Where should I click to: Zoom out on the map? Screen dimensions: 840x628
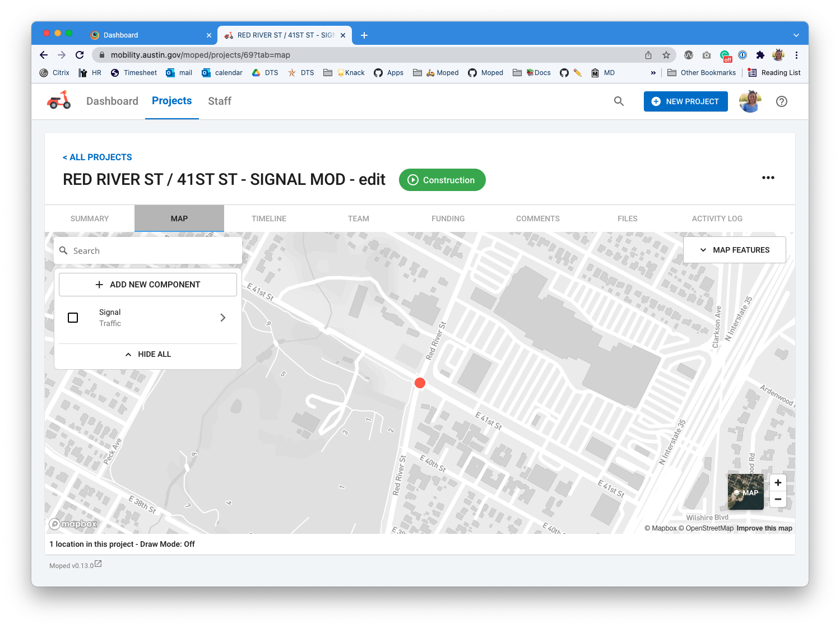778,499
